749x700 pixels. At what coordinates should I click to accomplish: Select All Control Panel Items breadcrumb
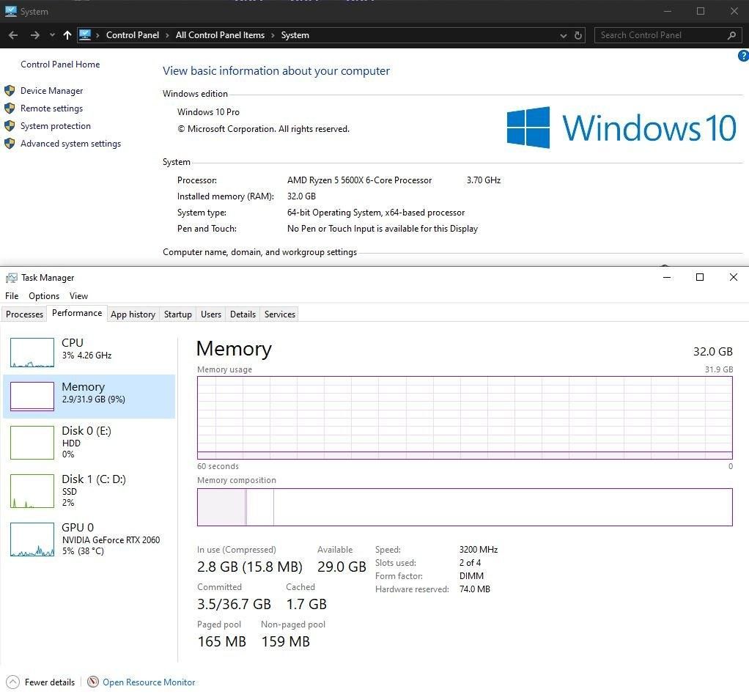pos(220,35)
